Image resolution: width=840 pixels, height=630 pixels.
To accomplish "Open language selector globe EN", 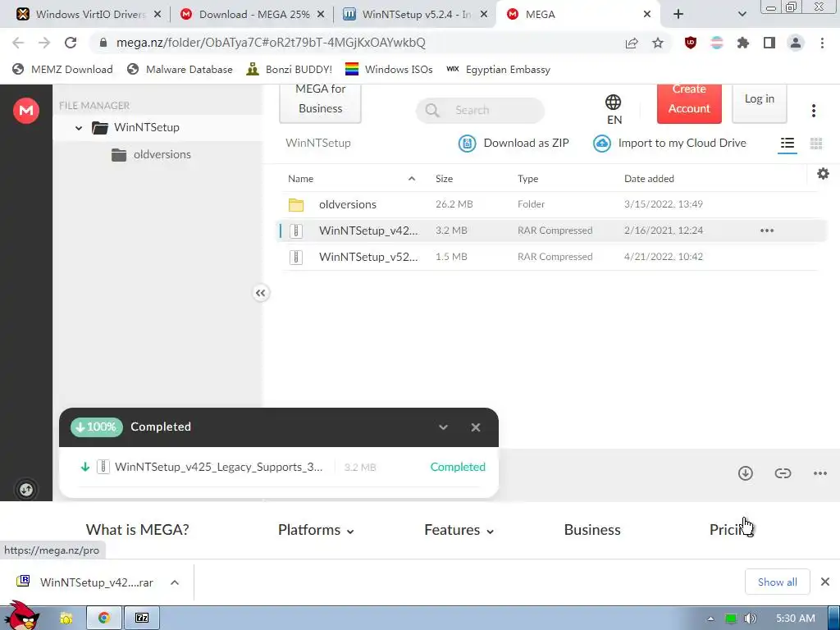I will (x=614, y=109).
